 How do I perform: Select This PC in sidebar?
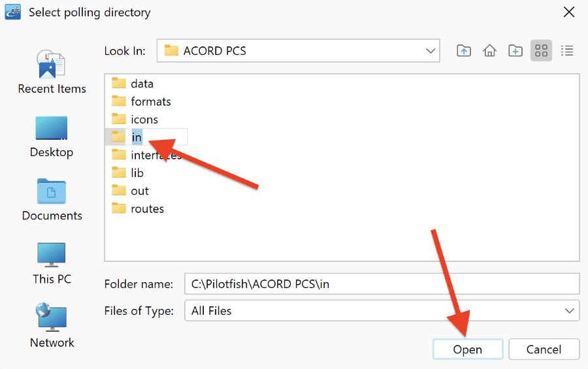(52, 264)
